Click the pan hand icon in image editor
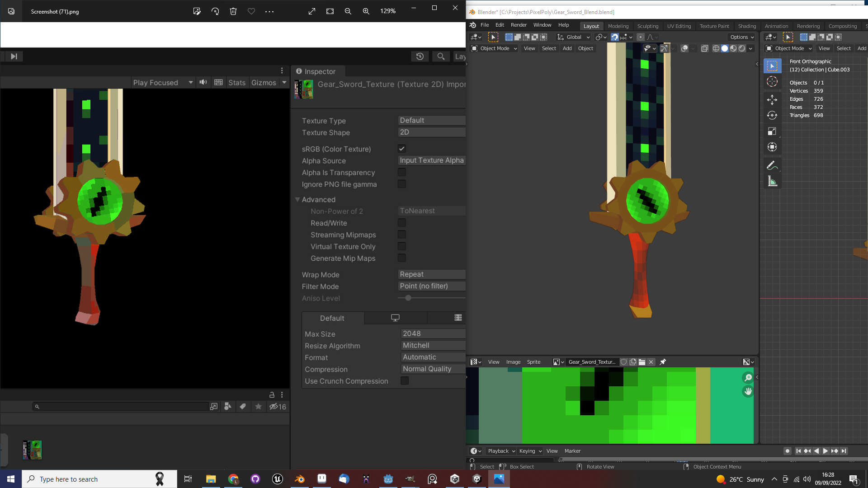Viewport: 868px width, 488px height. [x=748, y=391]
